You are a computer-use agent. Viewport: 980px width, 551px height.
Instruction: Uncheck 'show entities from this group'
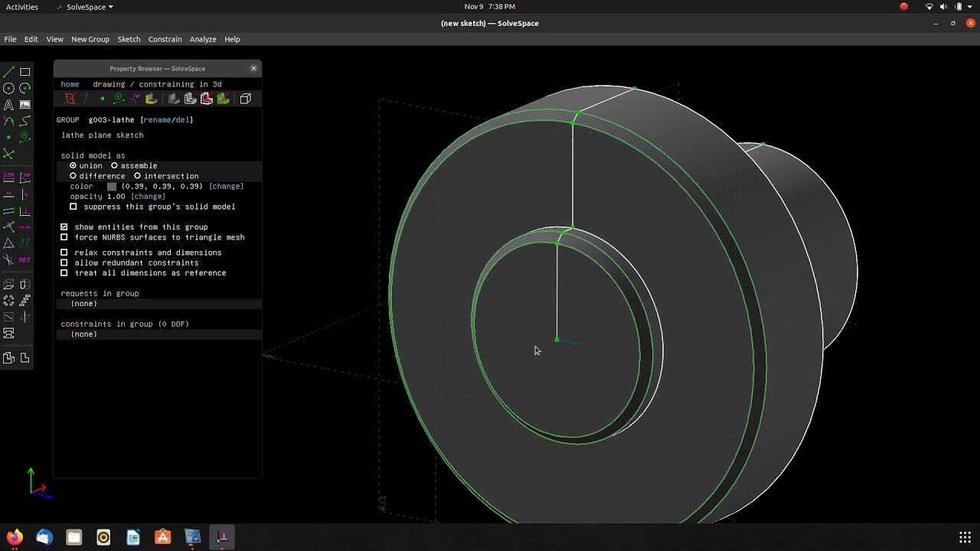click(x=64, y=227)
